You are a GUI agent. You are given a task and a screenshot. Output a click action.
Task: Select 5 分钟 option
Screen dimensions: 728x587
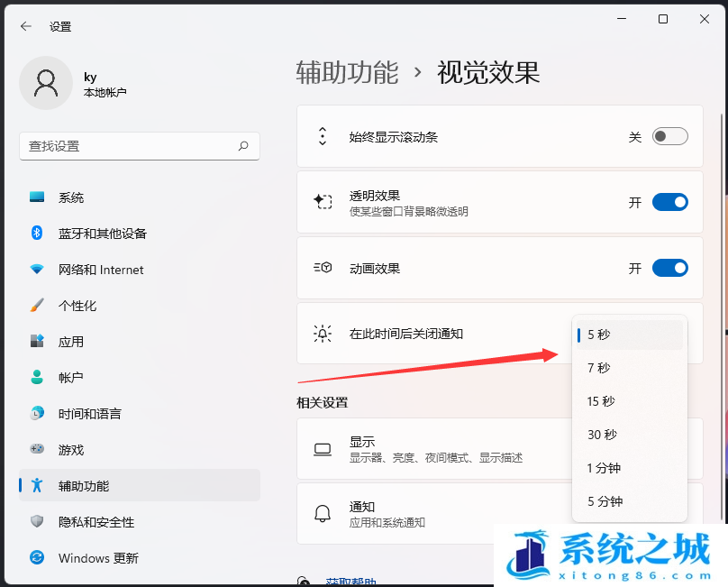630,501
